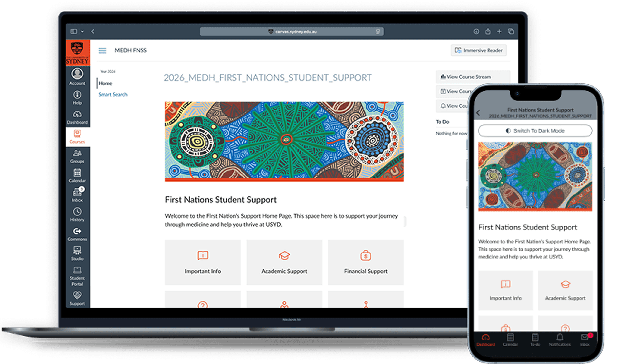This screenshot has height=364, width=636.
Task: Expand the sidebar options dropdown arrow
Action: (82, 31)
